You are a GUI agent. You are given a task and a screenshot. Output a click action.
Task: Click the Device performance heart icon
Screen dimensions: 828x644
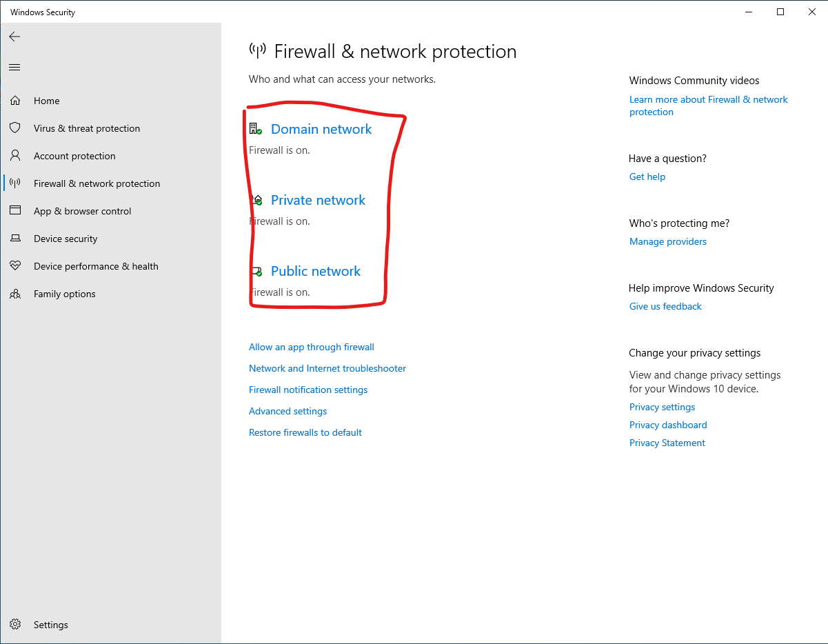15,266
